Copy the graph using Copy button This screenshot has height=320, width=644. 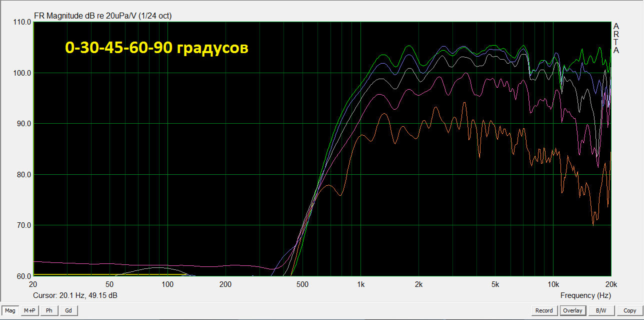[x=629, y=310]
